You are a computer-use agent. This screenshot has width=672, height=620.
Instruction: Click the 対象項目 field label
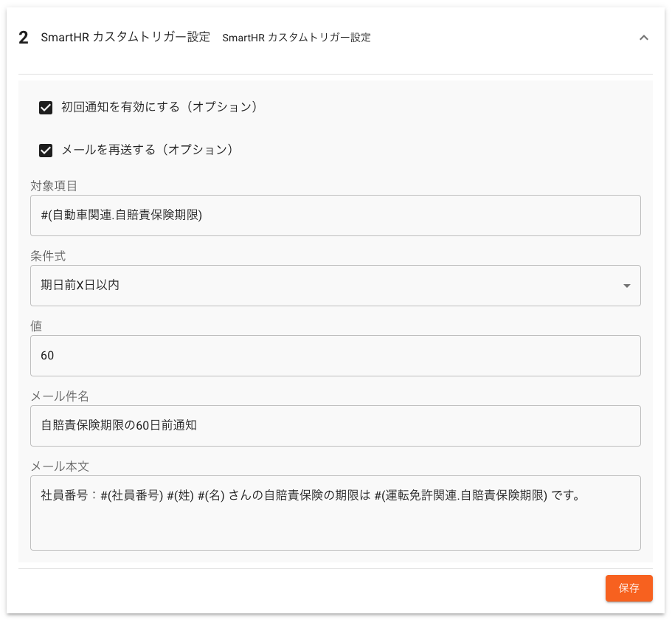click(x=54, y=186)
